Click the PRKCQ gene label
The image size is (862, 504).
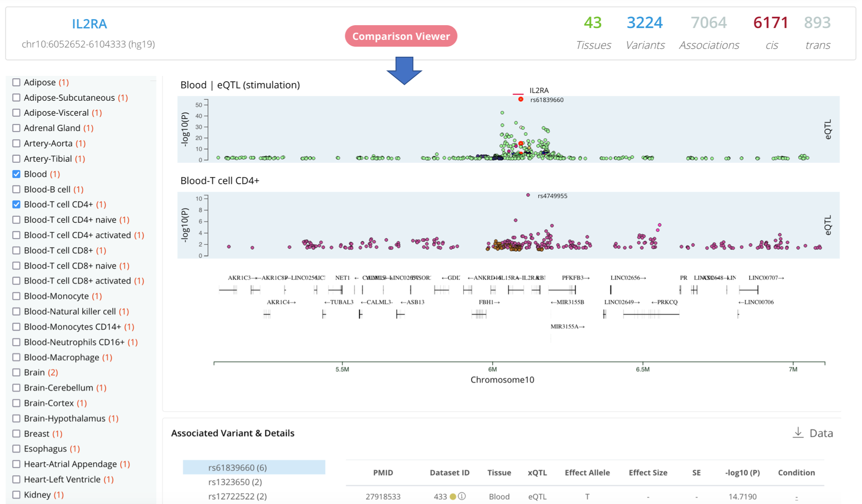[664, 302]
